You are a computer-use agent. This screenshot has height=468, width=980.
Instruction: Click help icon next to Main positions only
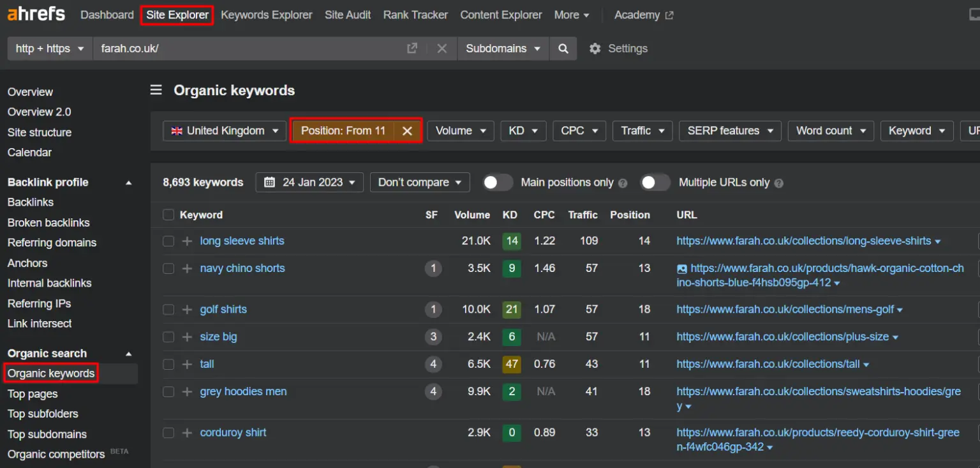[623, 183]
